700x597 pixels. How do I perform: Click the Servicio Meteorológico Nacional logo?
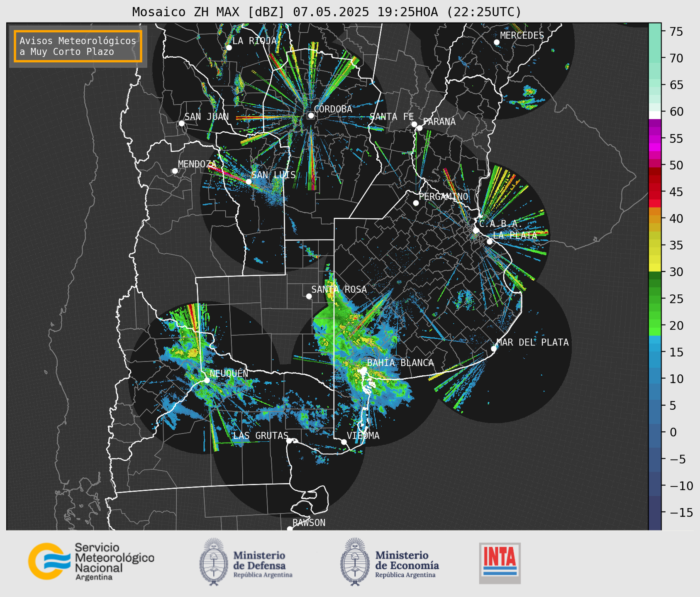91,562
